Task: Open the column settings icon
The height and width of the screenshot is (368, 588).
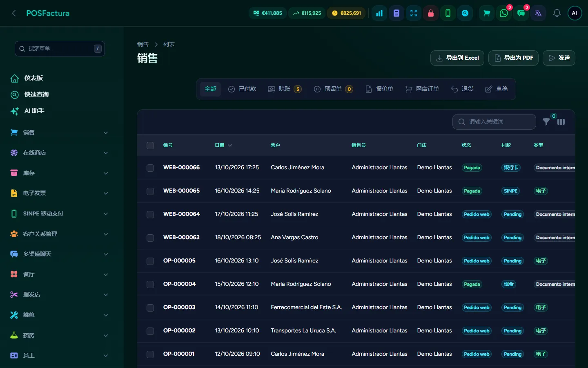Action: [x=561, y=122]
